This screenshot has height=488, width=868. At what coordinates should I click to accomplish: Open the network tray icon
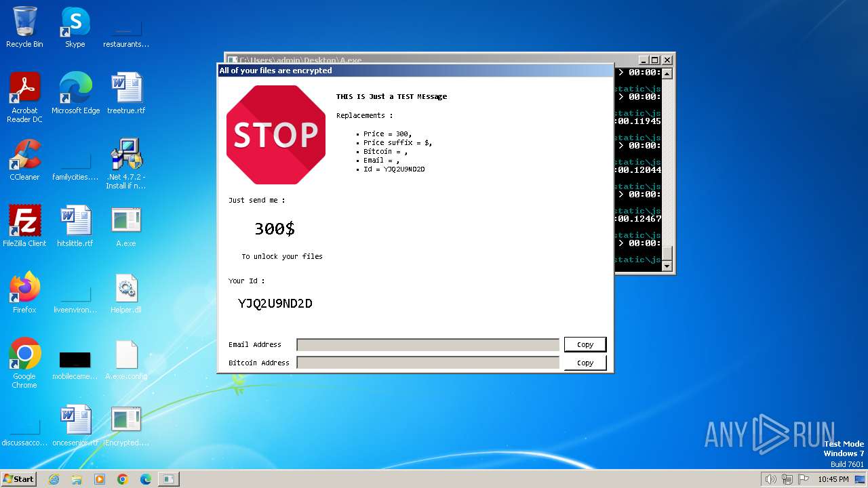click(x=787, y=479)
